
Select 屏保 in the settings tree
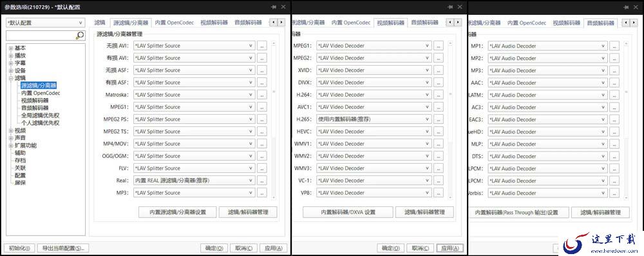(20, 182)
